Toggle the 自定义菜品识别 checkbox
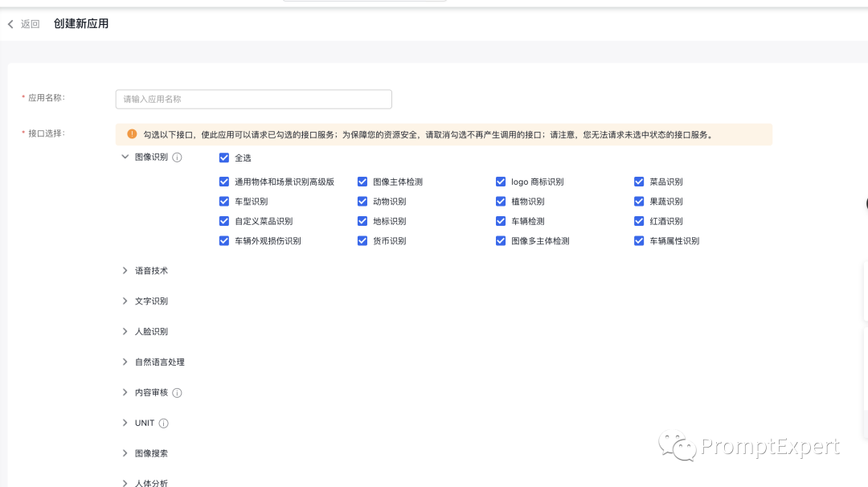The height and width of the screenshot is (487, 868). click(224, 221)
